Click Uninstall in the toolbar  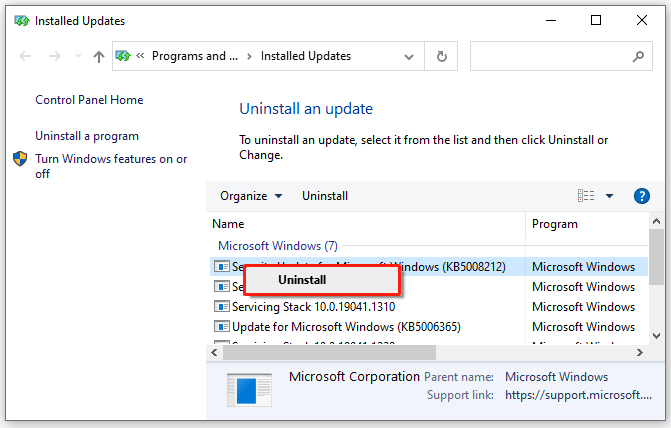[x=325, y=196]
